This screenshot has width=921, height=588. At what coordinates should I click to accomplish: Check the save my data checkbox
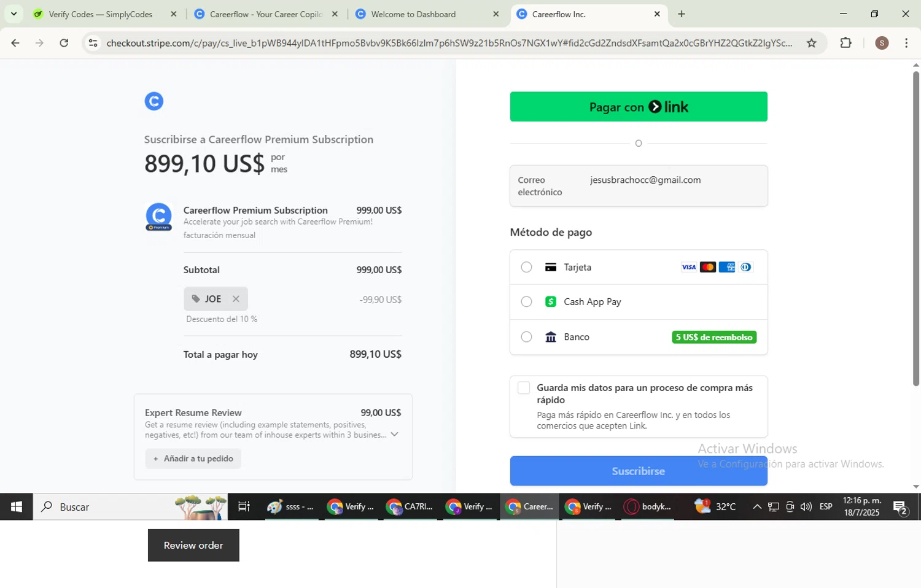point(524,388)
